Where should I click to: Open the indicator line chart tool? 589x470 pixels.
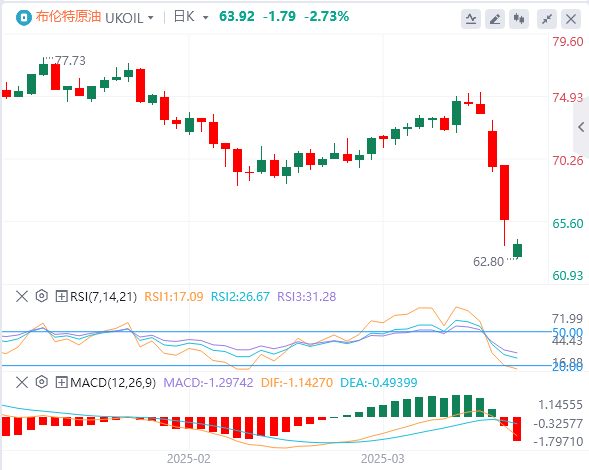pyautogui.click(x=471, y=19)
